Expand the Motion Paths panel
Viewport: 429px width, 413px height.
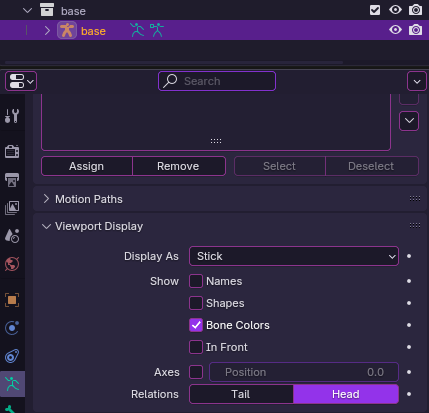click(x=46, y=199)
